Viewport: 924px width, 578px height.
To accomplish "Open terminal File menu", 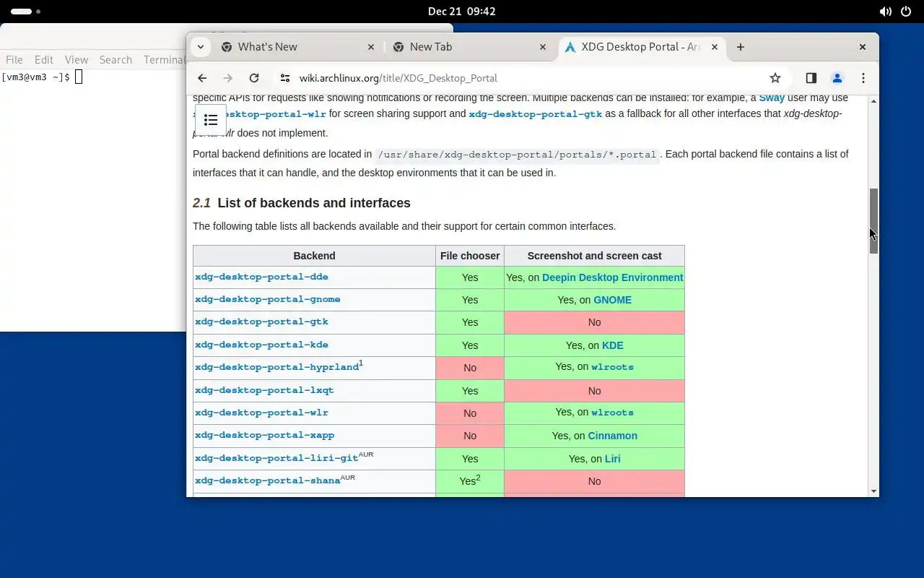I will point(14,60).
